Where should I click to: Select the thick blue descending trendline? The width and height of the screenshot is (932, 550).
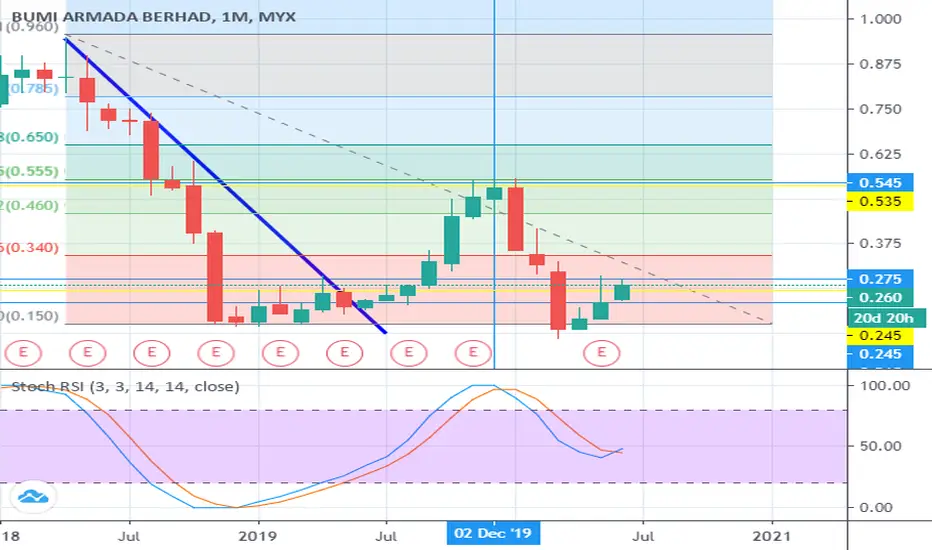tap(226, 186)
